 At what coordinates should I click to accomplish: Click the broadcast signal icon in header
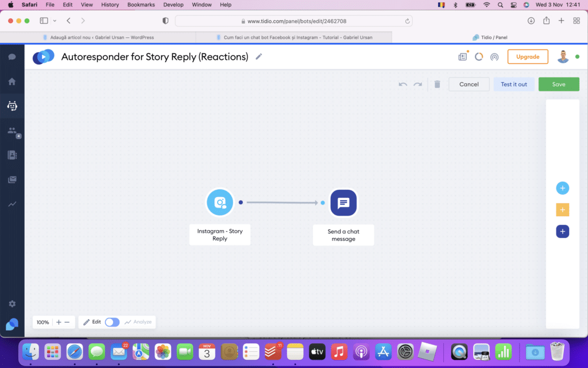(494, 57)
